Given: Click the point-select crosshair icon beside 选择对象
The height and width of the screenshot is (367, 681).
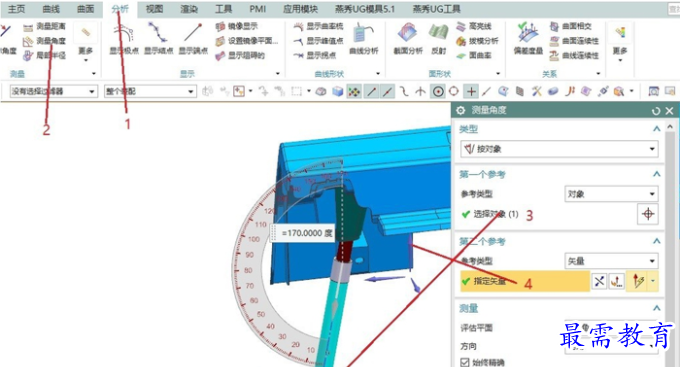Looking at the screenshot, I should [648, 214].
